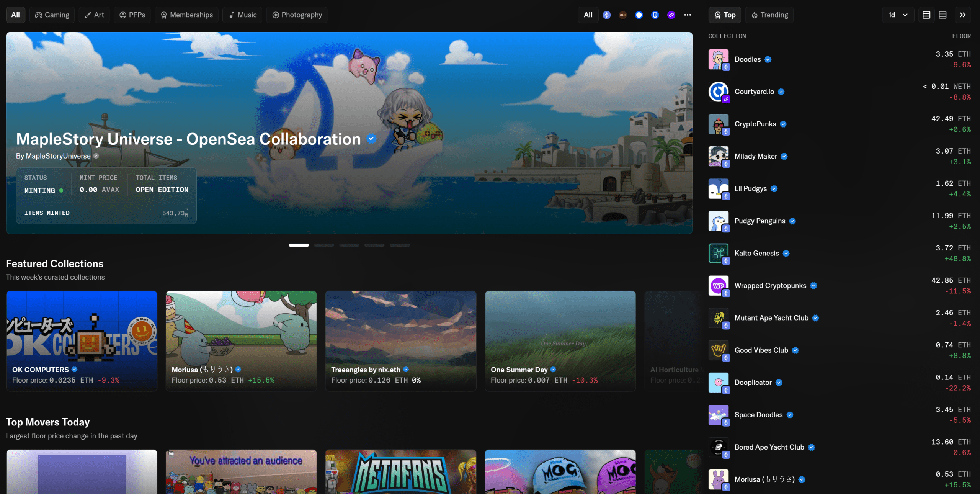This screenshot has width=980, height=494.
Task: Click Kaito Genesis collection icon
Action: (718, 253)
